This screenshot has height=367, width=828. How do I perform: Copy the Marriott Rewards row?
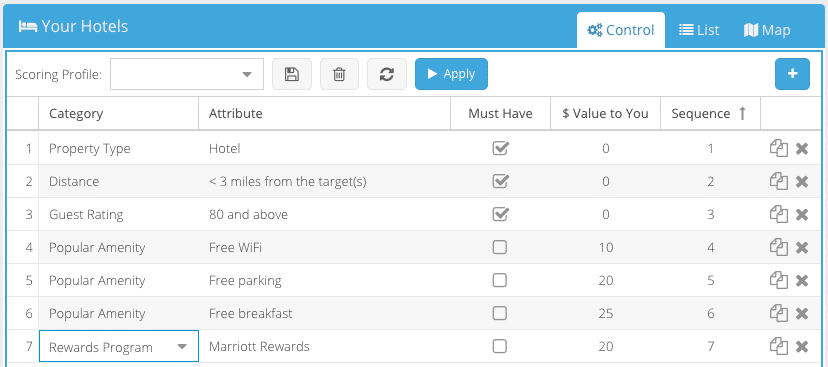778,346
